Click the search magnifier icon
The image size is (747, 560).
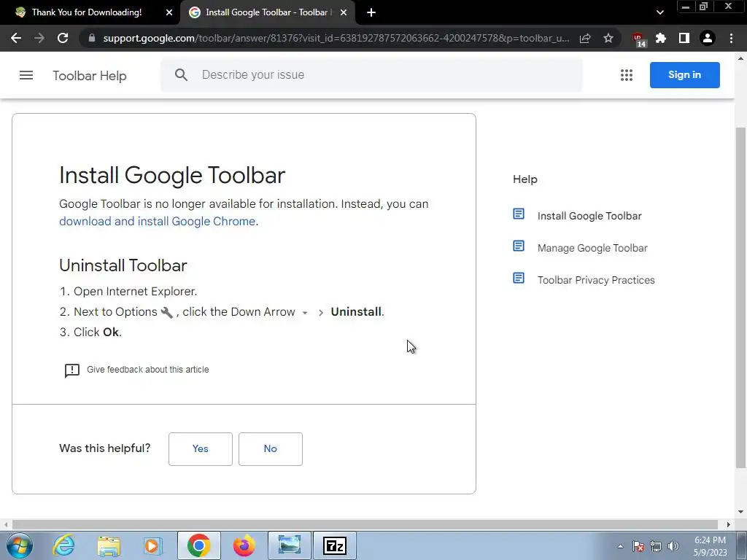(x=181, y=75)
